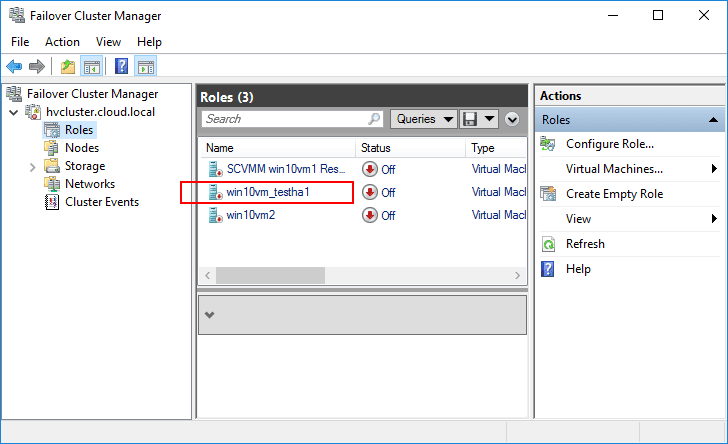Sort by the Type column header
Viewport: 728px width, 444px height.
pyautogui.click(x=496, y=148)
